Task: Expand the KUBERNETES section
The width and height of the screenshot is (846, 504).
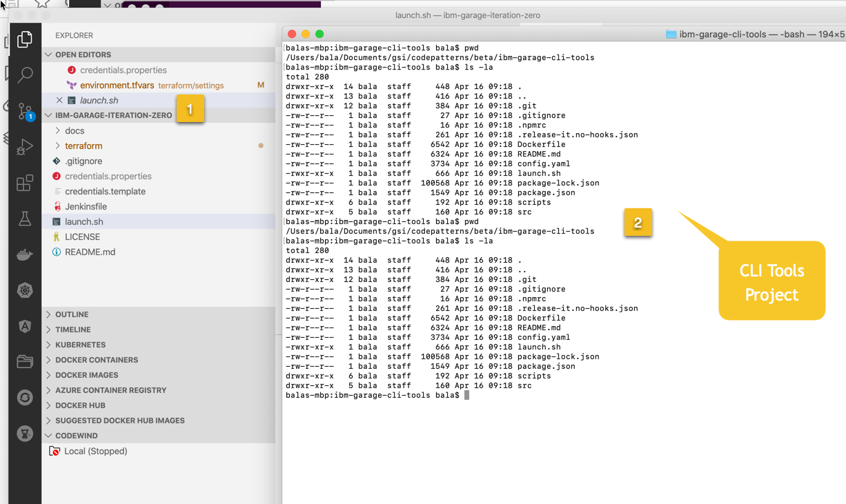Action: click(49, 345)
